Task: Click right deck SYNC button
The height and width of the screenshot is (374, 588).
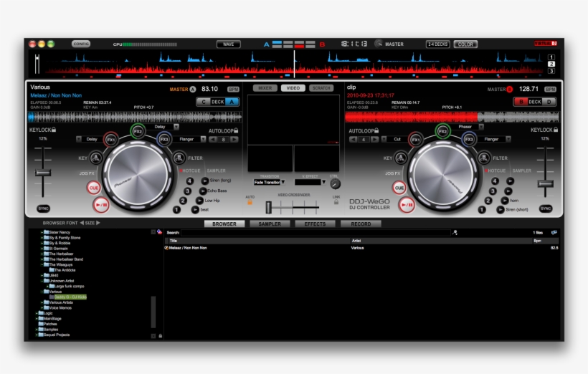Action: pos(546,208)
